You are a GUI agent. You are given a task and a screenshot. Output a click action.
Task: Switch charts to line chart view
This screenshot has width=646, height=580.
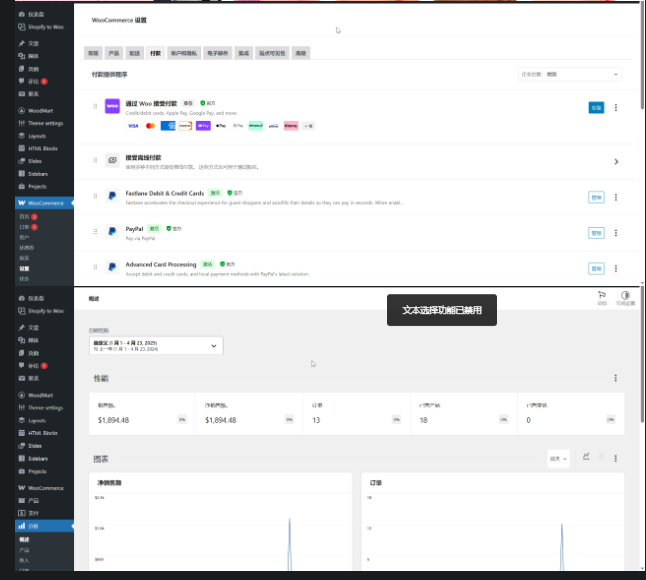[586, 456]
